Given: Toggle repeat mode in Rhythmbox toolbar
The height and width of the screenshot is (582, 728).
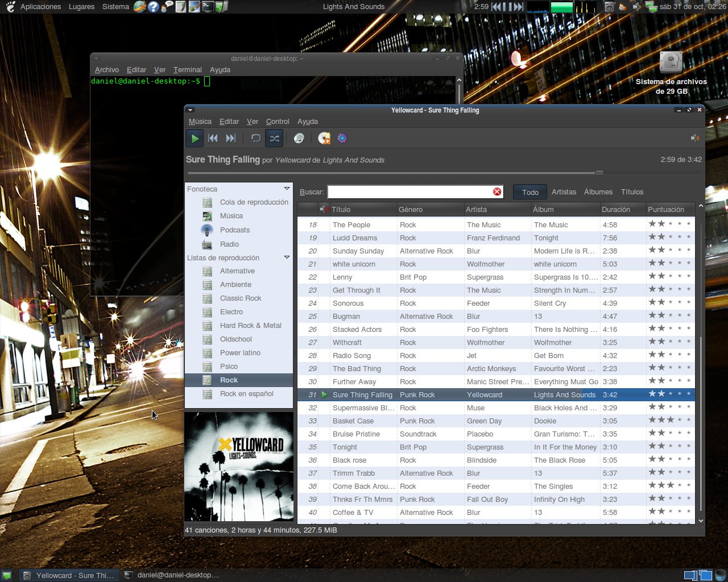Looking at the screenshot, I should click(256, 138).
